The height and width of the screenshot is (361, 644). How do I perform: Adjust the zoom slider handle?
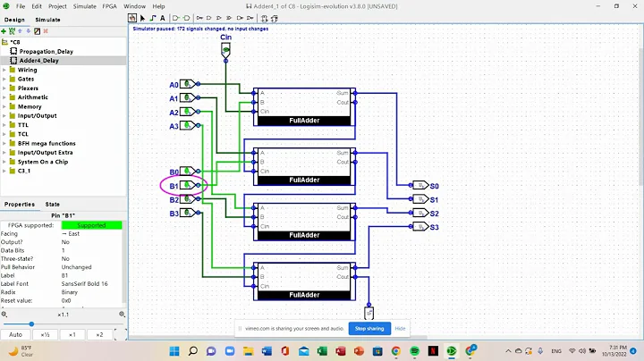[x=31, y=324]
